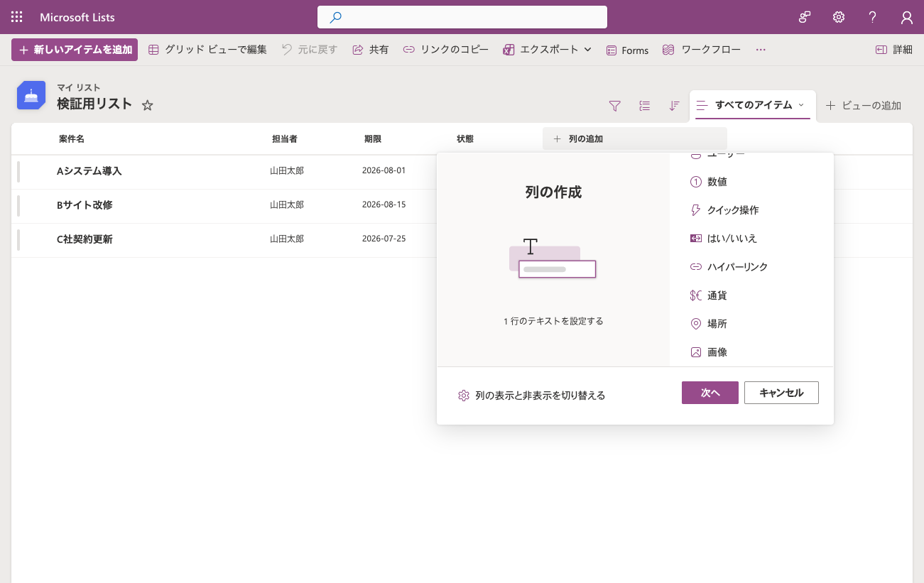Click the キャンセル button
Viewport: 924px width, 583px height.
pyautogui.click(x=781, y=393)
